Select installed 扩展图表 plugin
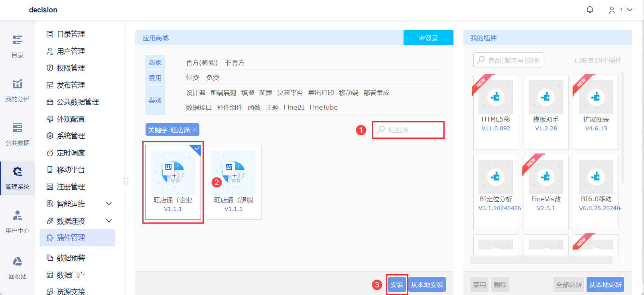The image size is (644, 295). pos(596,112)
